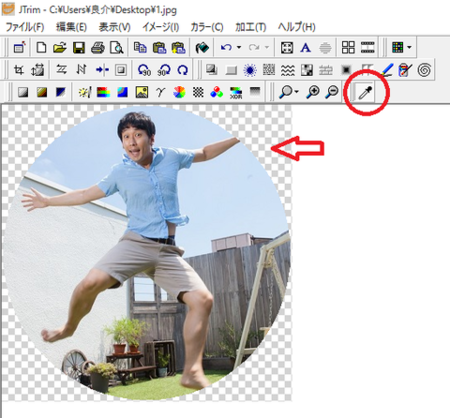Viewport: 450px width, 418px height.
Task: Open the 加工(T) menu
Action: tap(251, 27)
